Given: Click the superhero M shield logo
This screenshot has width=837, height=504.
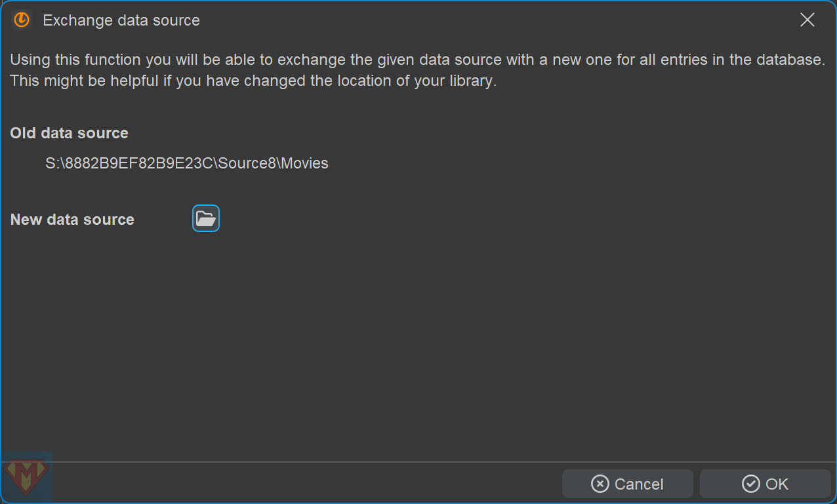Looking at the screenshot, I should click(27, 476).
